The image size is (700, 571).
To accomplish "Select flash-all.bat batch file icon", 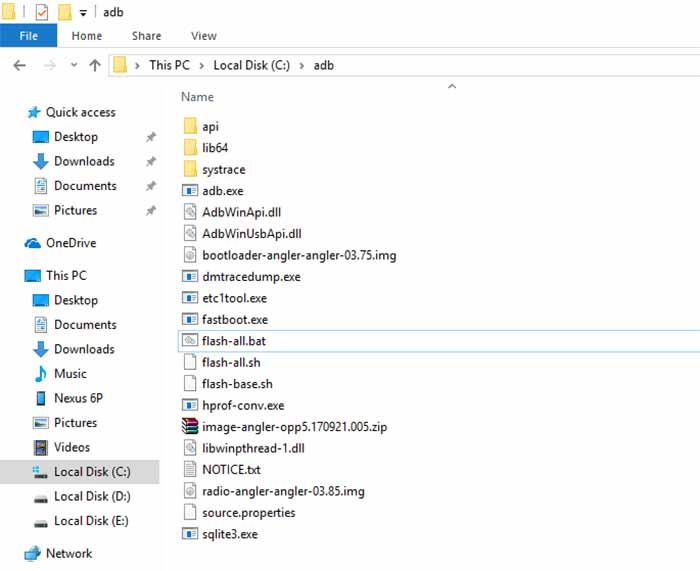I will point(190,341).
